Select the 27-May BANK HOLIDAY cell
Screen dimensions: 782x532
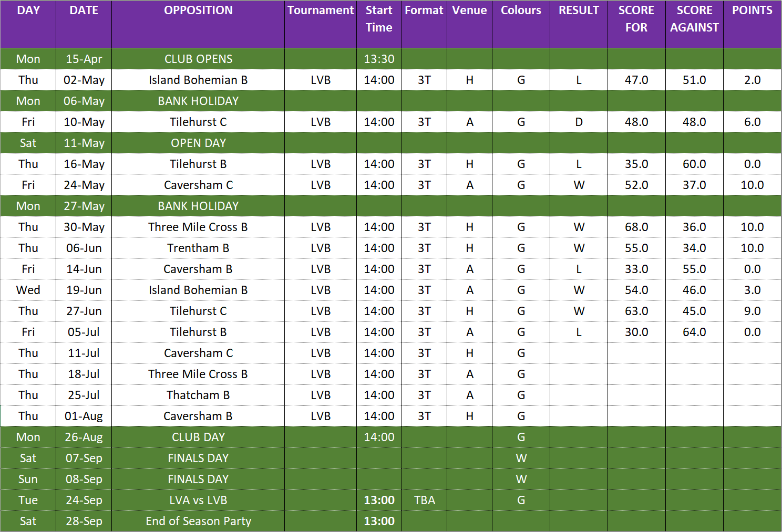[198, 206]
